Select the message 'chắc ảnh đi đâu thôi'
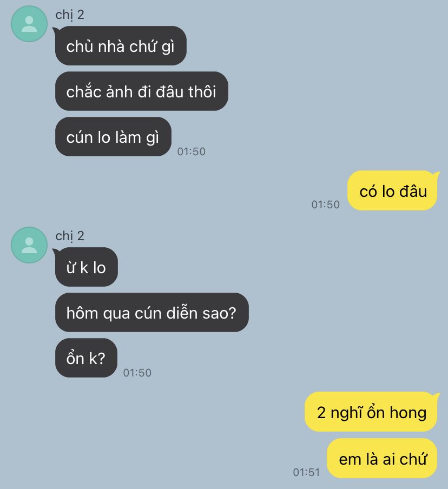This screenshot has width=448, height=489. coord(142,91)
